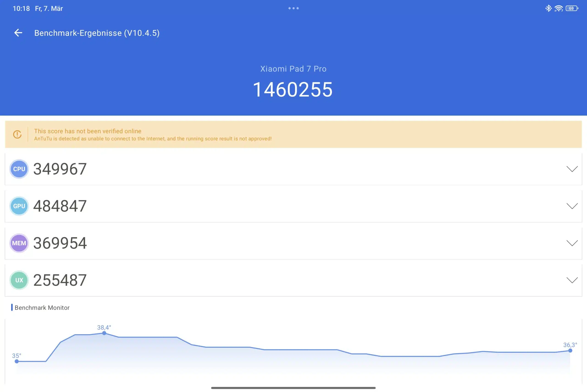Select the UX score value 255487
The width and height of the screenshot is (587, 392).
pos(60,280)
